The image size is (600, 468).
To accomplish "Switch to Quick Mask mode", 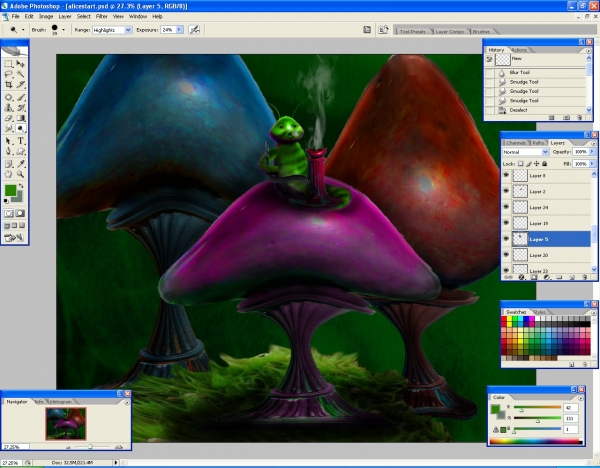I will 20,213.
